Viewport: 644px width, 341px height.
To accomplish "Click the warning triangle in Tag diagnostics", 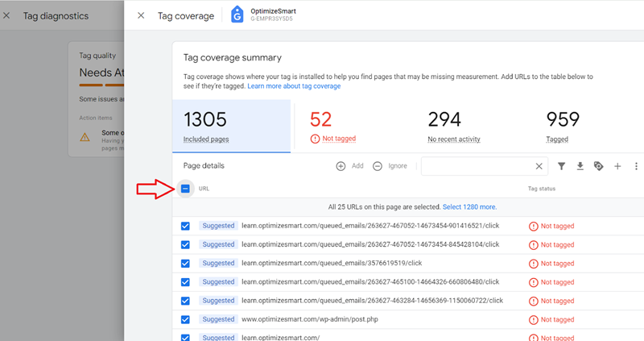I will point(85,137).
